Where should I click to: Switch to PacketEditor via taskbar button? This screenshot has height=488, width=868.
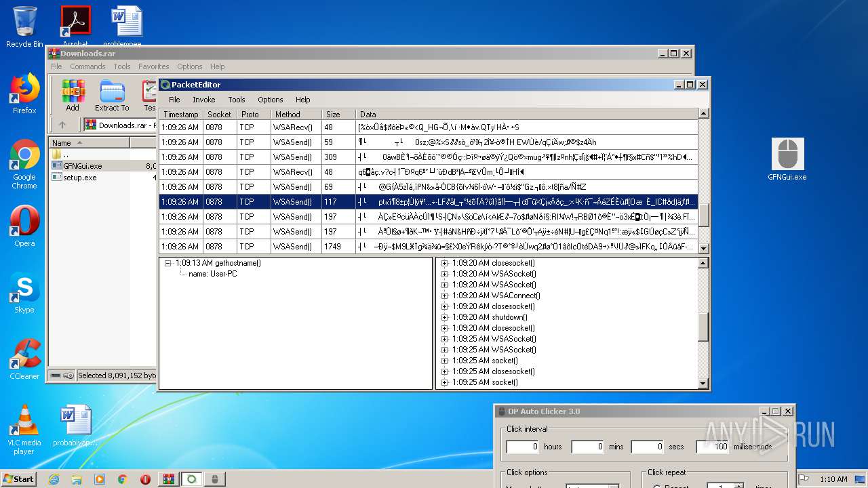[x=192, y=479]
